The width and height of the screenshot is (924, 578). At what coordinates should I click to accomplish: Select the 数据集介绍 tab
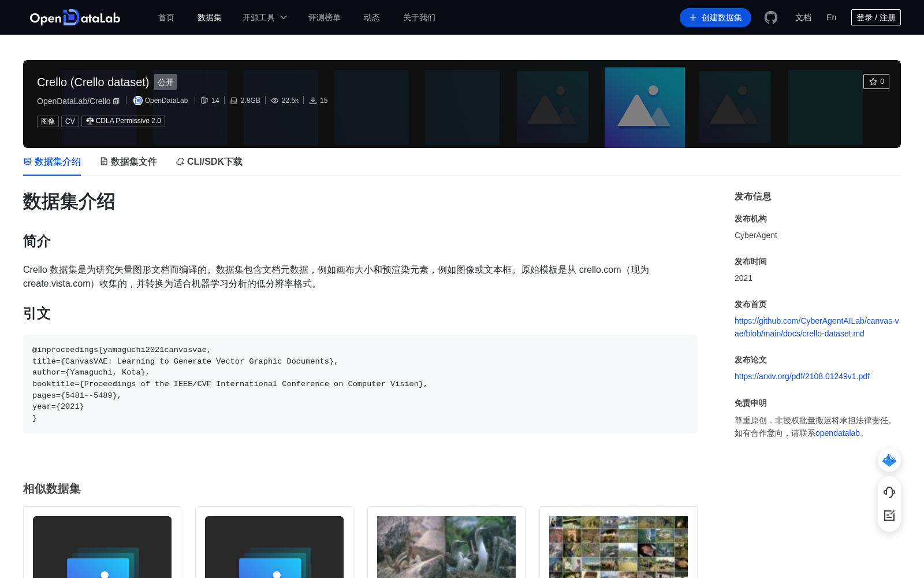tap(52, 162)
